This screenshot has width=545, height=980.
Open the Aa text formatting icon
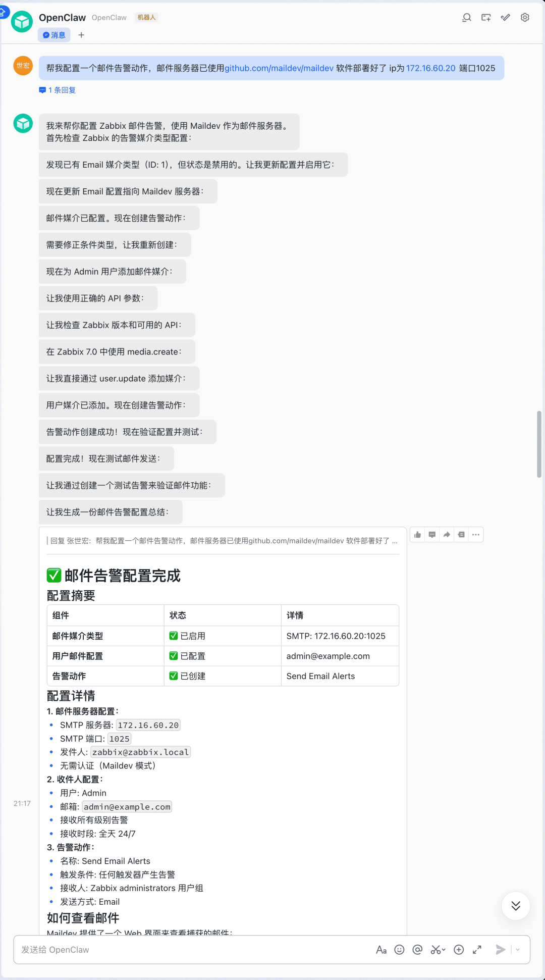pos(381,950)
